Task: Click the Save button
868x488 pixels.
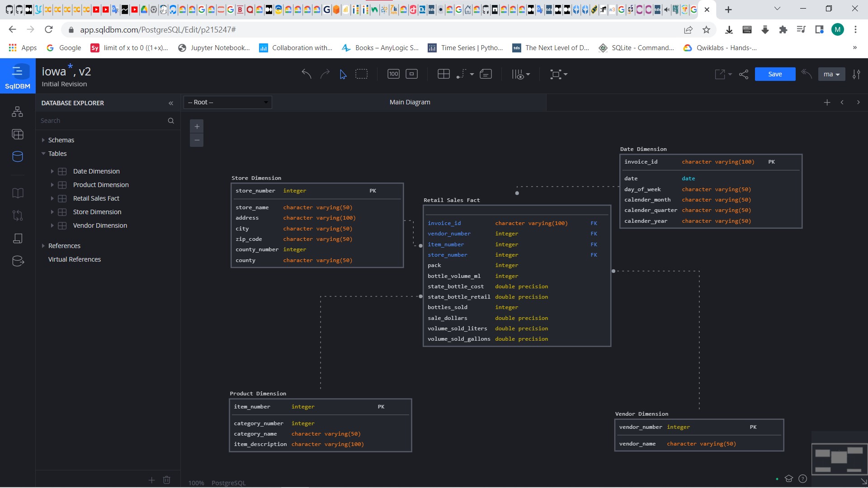Action: (x=775, y=74)
